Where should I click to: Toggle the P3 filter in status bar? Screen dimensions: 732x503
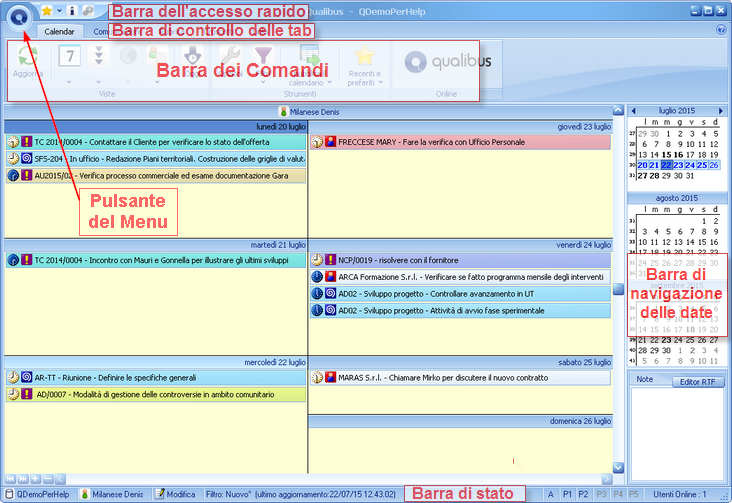(x=601, y=494)
